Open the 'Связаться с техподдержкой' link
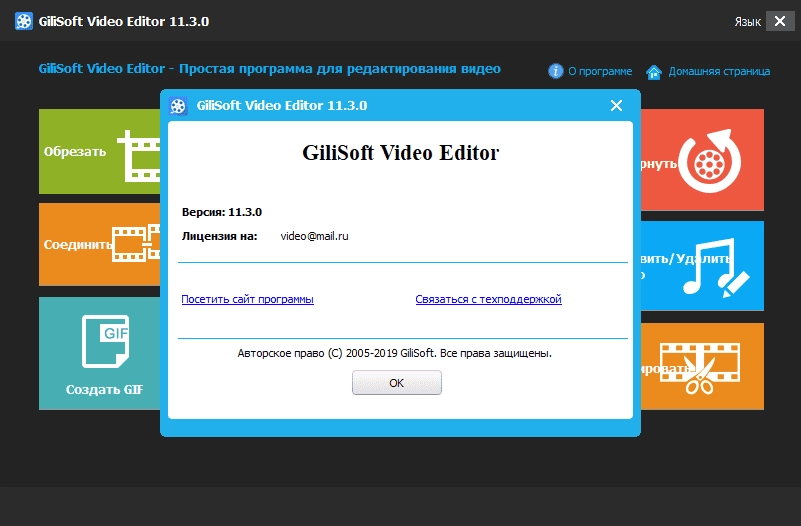The height and width of the screenshot is (526, 801). coord(488,299)
